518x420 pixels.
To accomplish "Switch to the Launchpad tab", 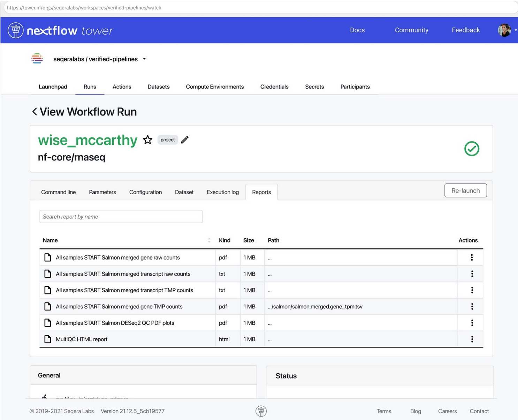I will [x=53, y=87].
